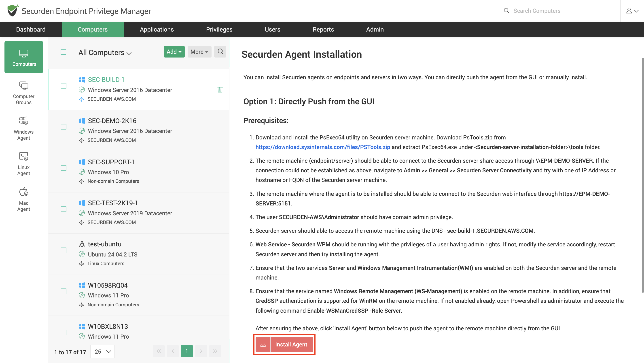Screen dimensions: 644x363
Task: Open the More actions dropdown
Action: click(199, 51)
